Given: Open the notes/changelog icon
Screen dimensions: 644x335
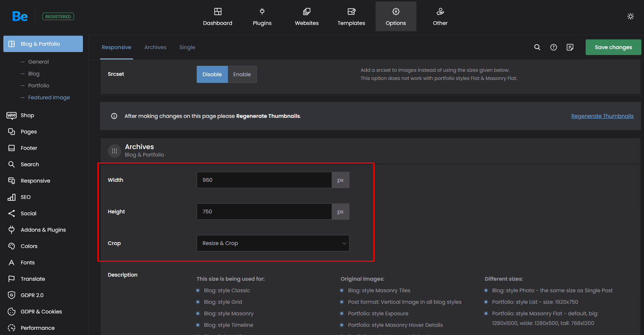Looking at the screenshot, I should [570, 47].
